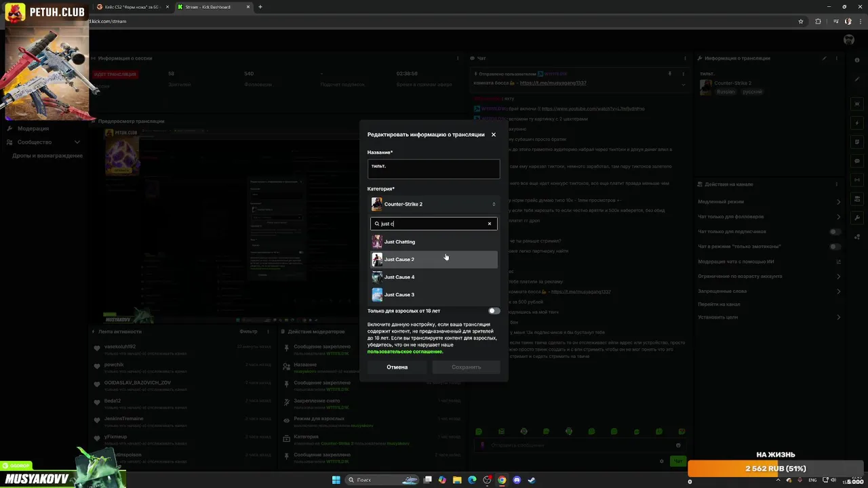Open chat settings gear icon

pyautogui.click(x=662, y=462)
